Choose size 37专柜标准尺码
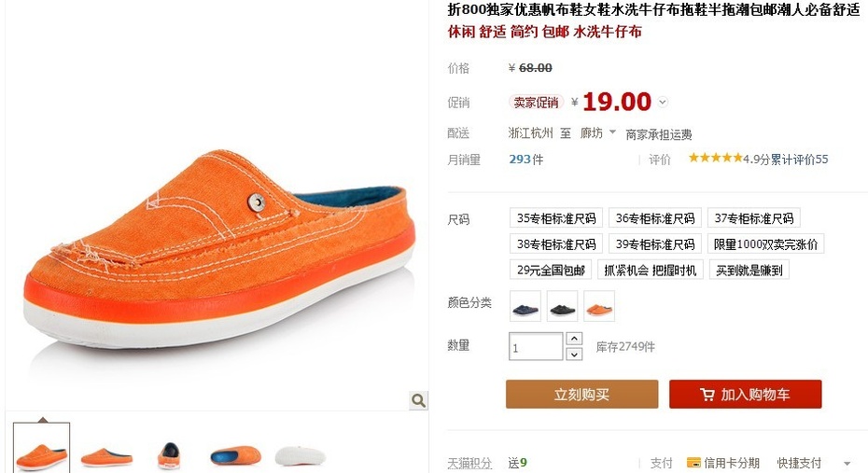Viewport: 868px width, 473px height. coord(754,218)
